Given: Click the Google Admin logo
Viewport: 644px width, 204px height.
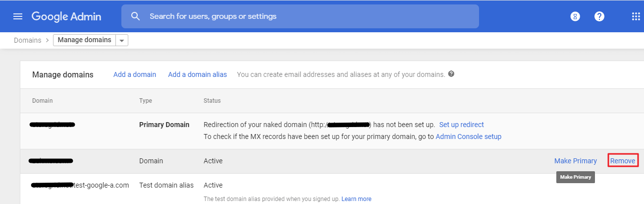Looking at the screenshot, I should pos(66,16).
